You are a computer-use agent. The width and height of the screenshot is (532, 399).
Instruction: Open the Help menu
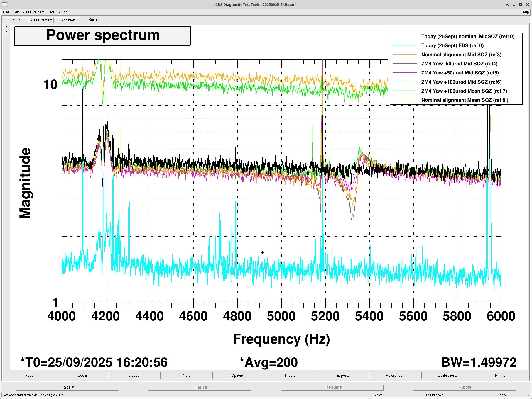pos(525,12)
